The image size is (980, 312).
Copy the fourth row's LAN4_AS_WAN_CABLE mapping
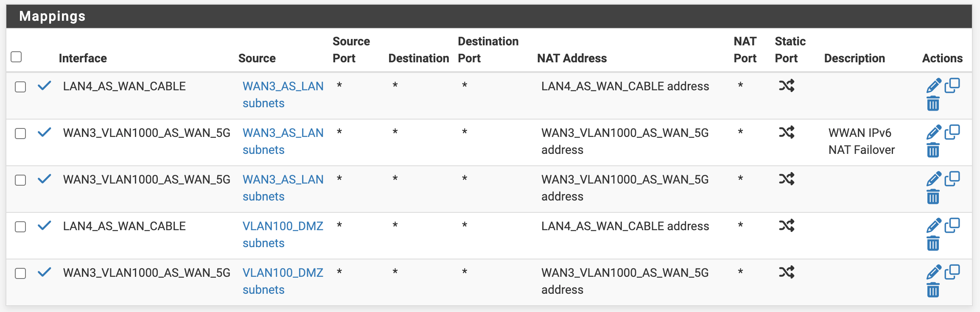pyautogui.click(x=952, y=226)
